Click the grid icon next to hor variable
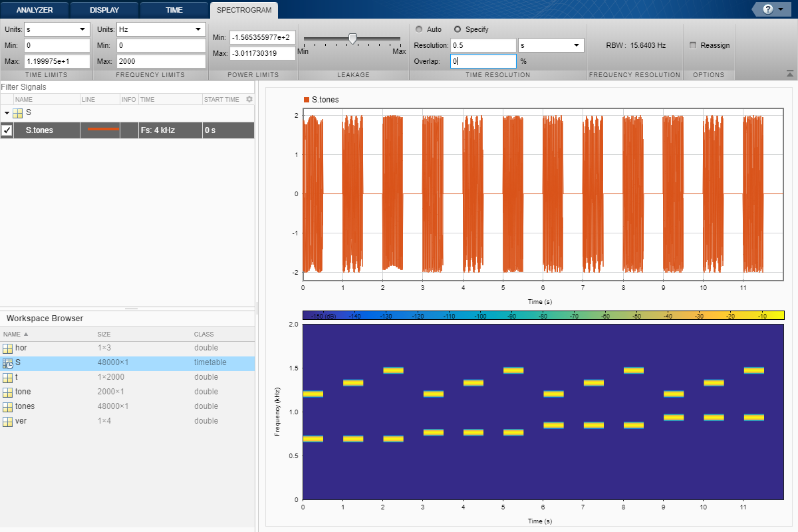Image resolution: width=798 pixels, height=532 pixels. point(8,348)
